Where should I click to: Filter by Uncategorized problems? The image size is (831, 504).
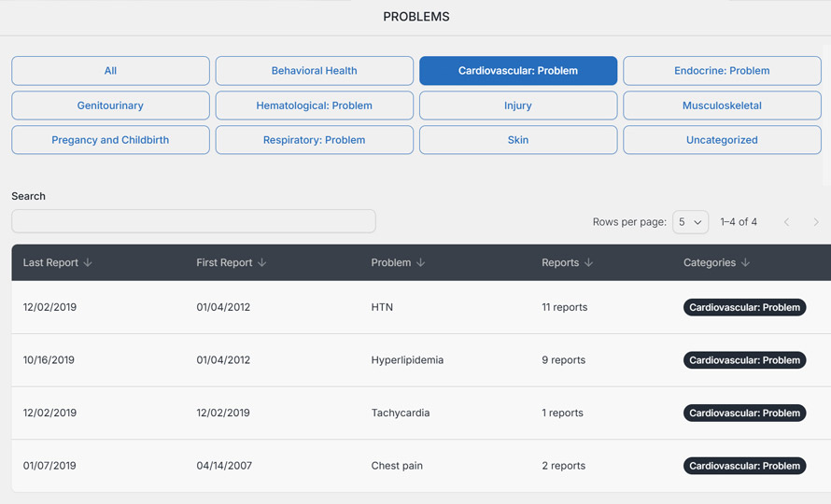722,140
